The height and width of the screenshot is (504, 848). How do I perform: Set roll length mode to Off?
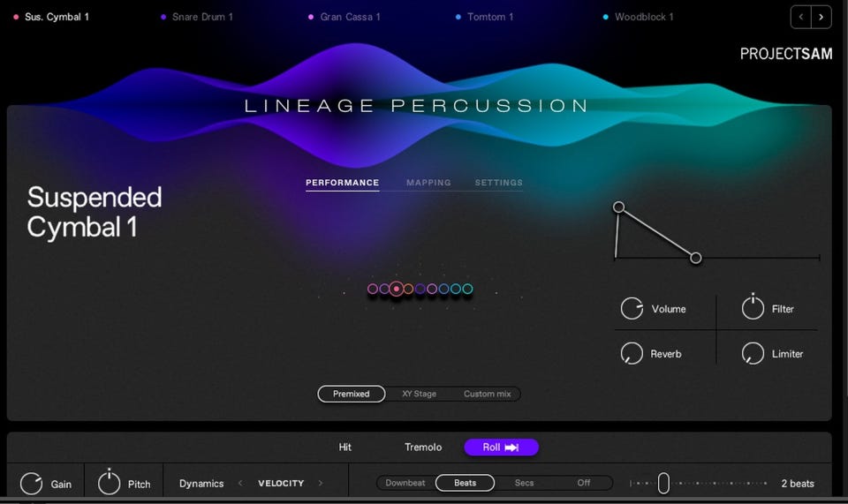(x=584, y=483)
